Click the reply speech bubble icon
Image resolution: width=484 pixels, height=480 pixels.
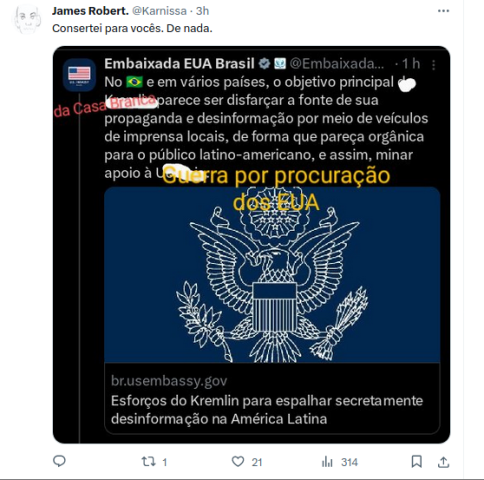60,461
